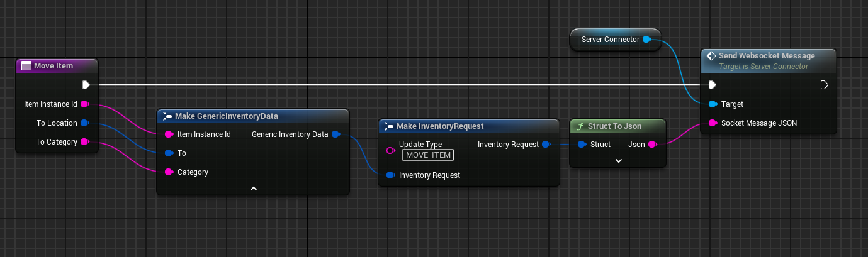The image size is (868, 257).
Task: Click the Make GenericInventoryData struct icon
Action: 167,116
